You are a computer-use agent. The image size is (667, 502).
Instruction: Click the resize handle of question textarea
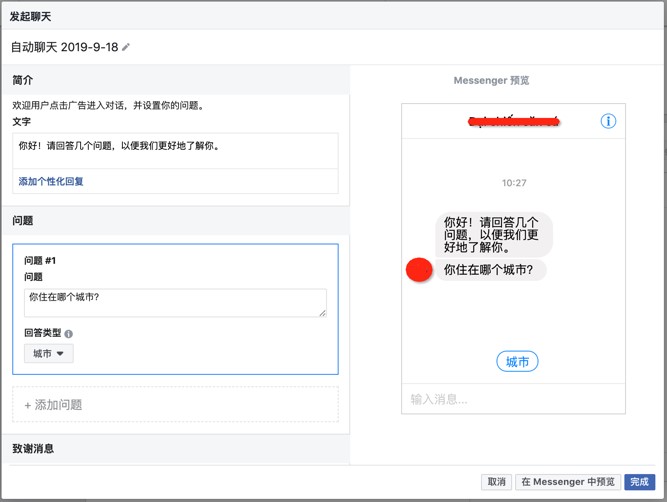(x=322, y=313)
